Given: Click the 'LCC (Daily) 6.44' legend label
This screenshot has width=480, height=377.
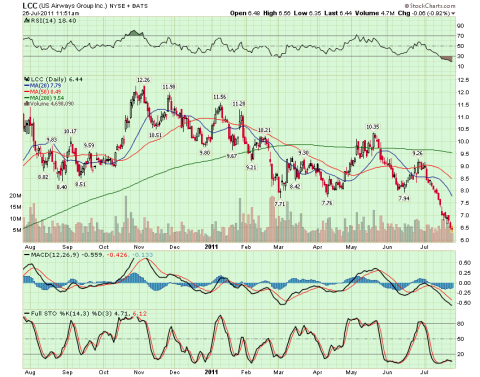Looking at the screenshot, I should click(56, 79).
